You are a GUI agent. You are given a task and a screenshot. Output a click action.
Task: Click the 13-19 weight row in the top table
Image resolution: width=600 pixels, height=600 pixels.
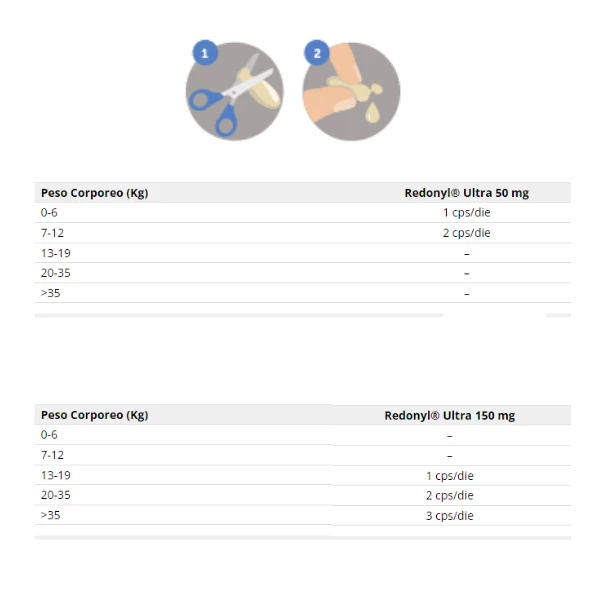[x=55, y=253]
